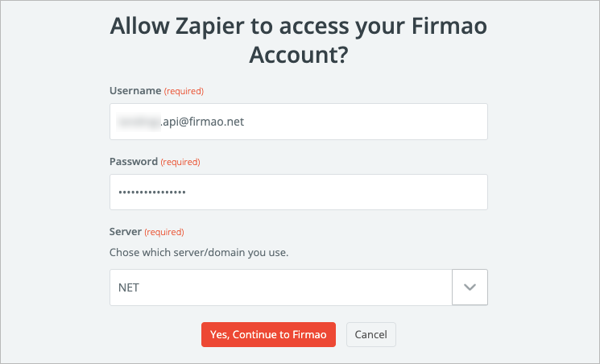Click the red (required) tag beside Username

(184, 92)
